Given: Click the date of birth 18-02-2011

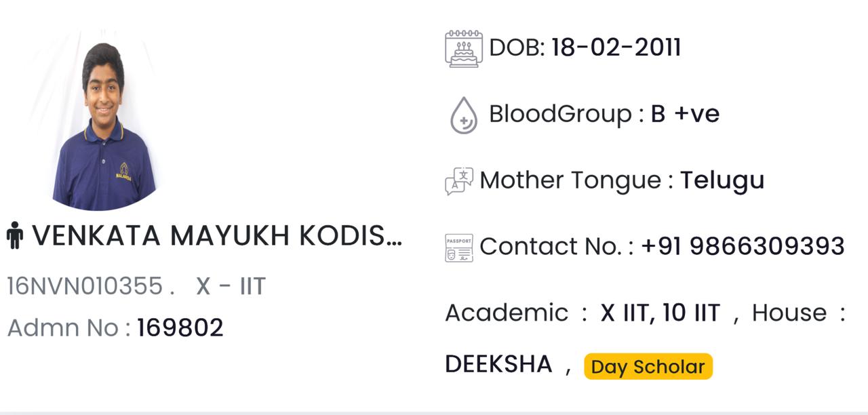Looking at the screenshot, I should (x=616, y=47).
